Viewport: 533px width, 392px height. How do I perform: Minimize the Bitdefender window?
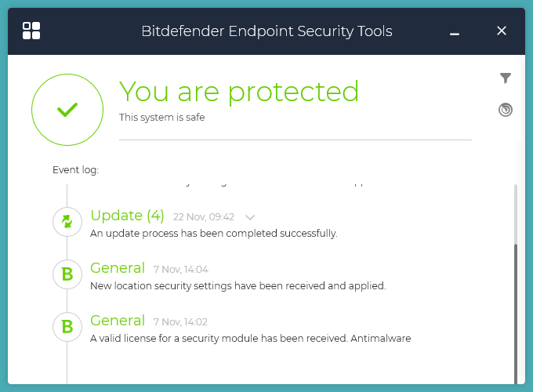pos(455,32)
